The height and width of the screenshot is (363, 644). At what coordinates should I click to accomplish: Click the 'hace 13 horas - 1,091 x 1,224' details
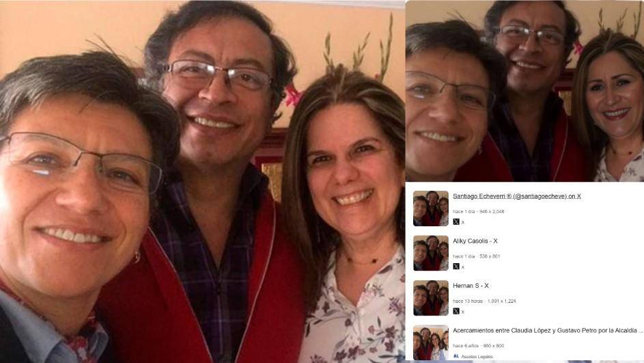[x=484, y=301]
